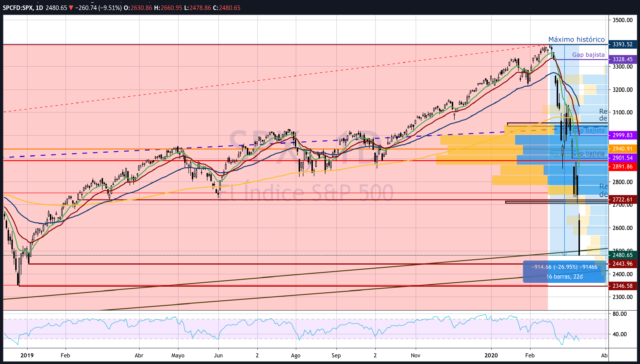Viewport: 640px width, 364px height.
Task: Select the 2346.58 price label
Action: pos(622,286)
